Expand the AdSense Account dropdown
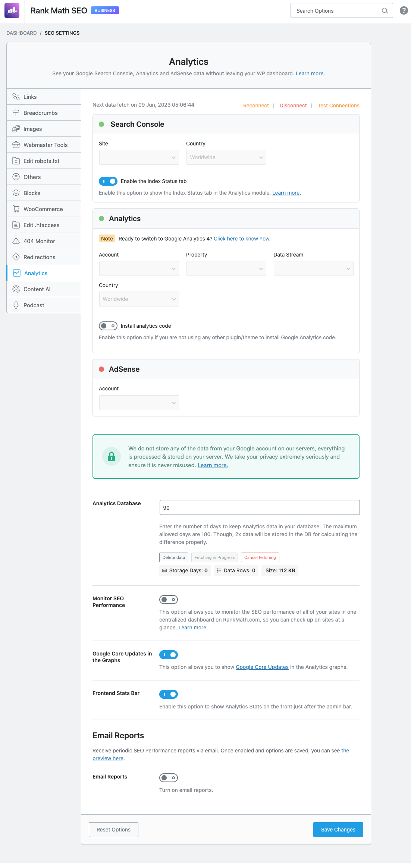 point(139,403)
